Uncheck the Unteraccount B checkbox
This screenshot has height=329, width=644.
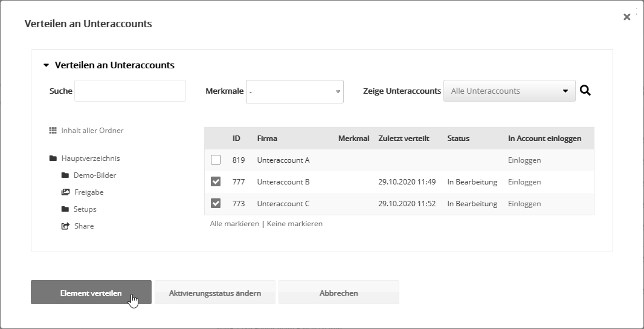[x=216, y=182]
